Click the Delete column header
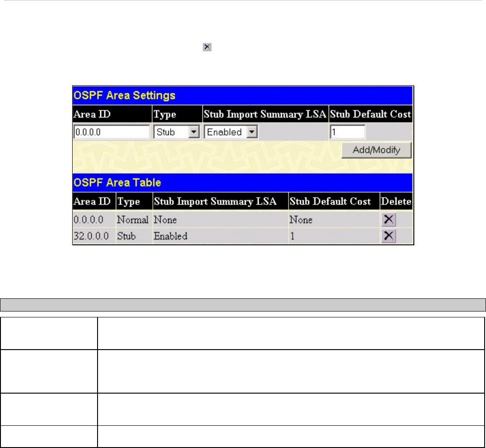Screen dimensions: 486x448 tap(396, 201)
